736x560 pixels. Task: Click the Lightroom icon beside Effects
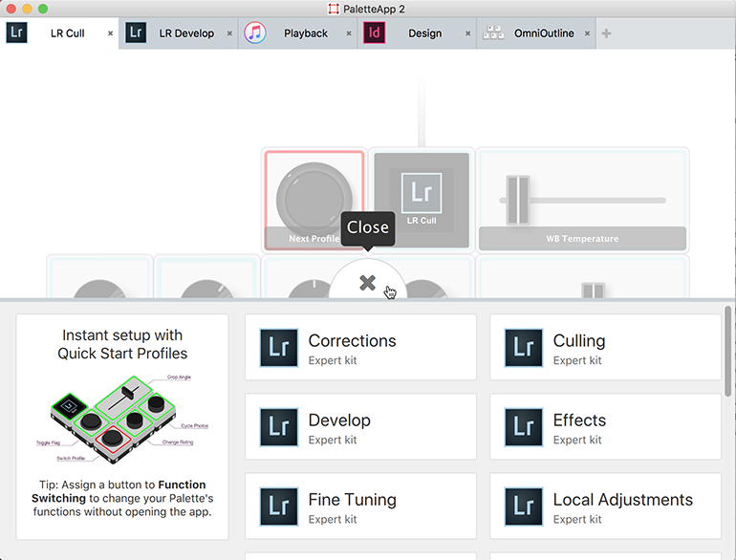[524, 428]
